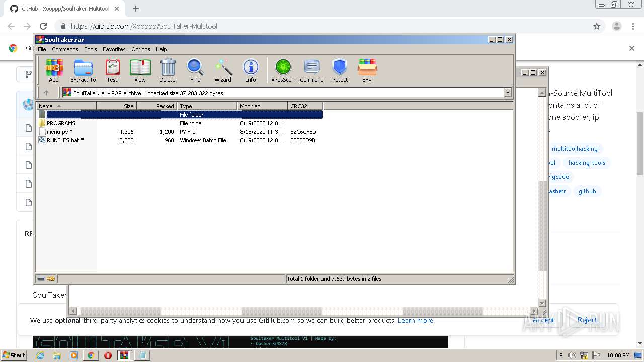Click the Chrome taskbar icon
The width and height of the screenshot is (644, 362).
pyautogui.click(x=91, y=355)
